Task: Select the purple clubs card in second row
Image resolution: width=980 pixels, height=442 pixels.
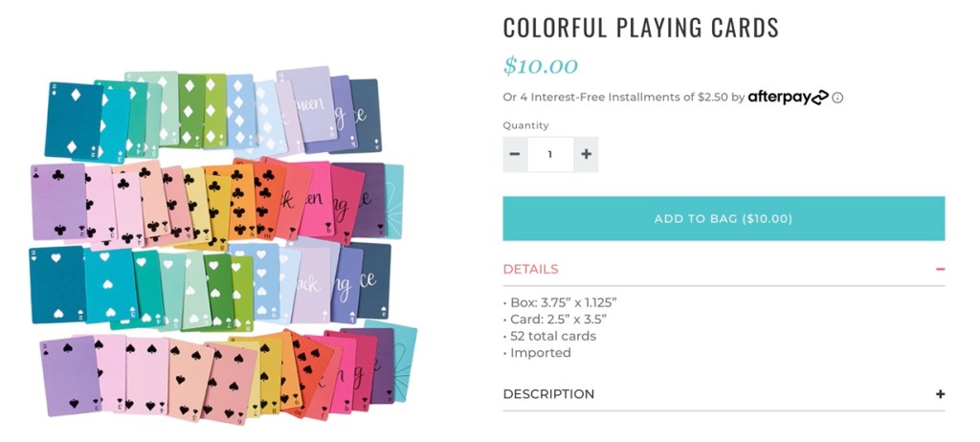Action: coord(57,201)
